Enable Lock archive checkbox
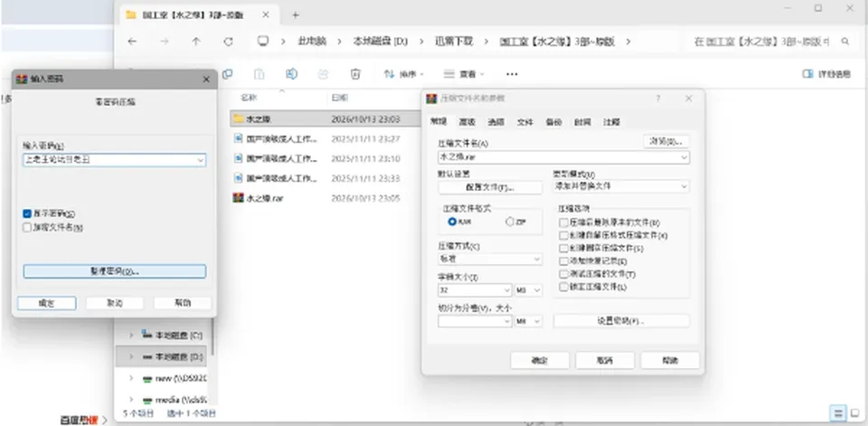Viewport: 868px width, 426px height. click(x=563, y=287)
